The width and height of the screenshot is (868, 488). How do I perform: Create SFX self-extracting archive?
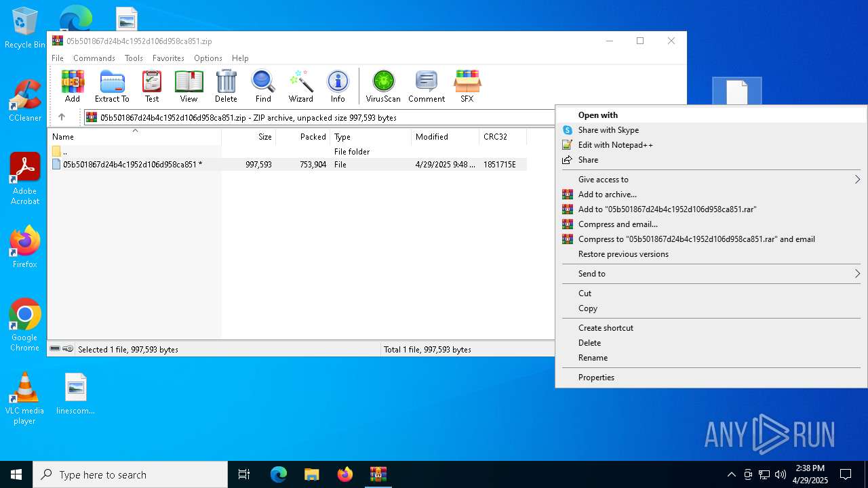467,86
